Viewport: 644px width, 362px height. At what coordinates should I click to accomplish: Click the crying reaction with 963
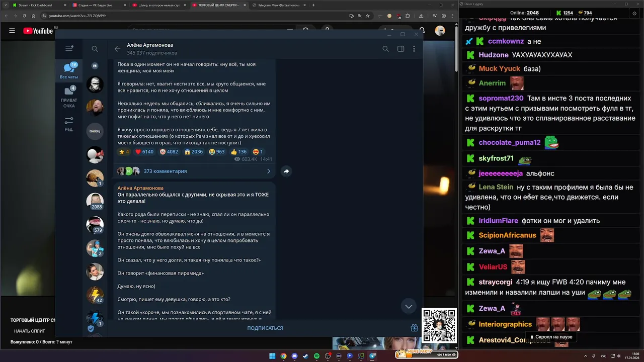click(217, 151)
